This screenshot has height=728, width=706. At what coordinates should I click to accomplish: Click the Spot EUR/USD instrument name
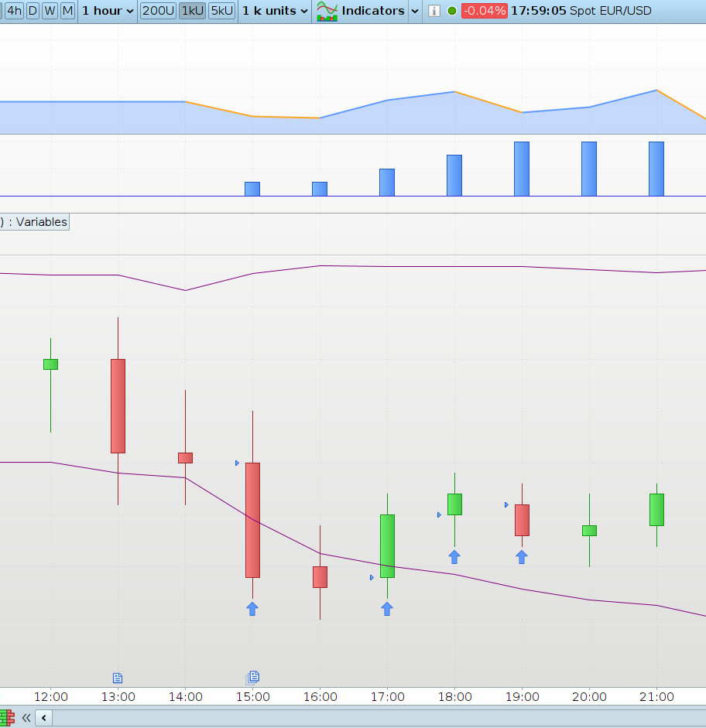pyautogui.click(x=610, y=10)
